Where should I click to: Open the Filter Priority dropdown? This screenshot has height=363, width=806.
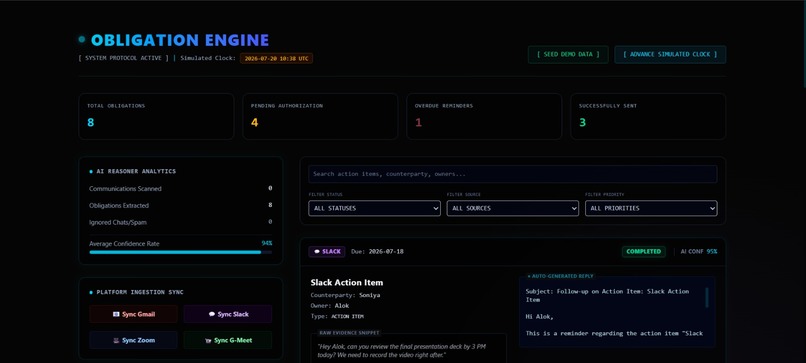coord(651,208)
